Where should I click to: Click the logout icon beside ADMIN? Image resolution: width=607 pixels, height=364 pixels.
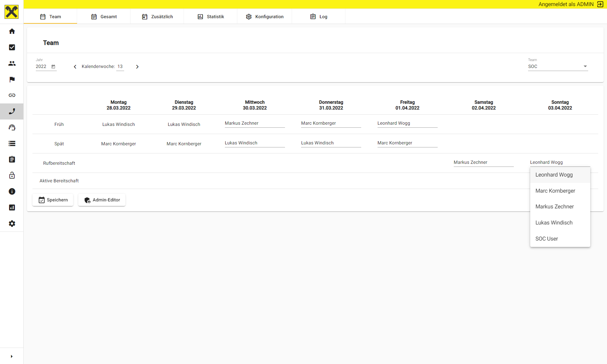[x=600, y=4]
